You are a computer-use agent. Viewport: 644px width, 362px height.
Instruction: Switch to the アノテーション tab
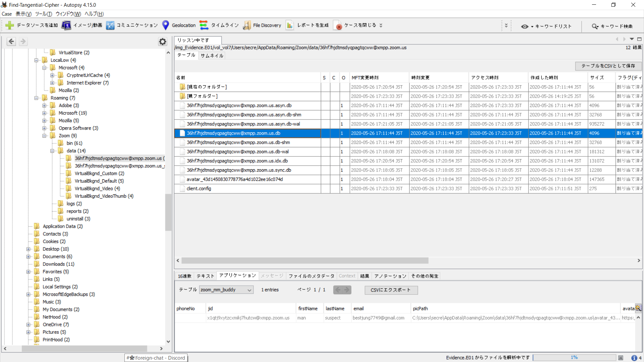390,276
